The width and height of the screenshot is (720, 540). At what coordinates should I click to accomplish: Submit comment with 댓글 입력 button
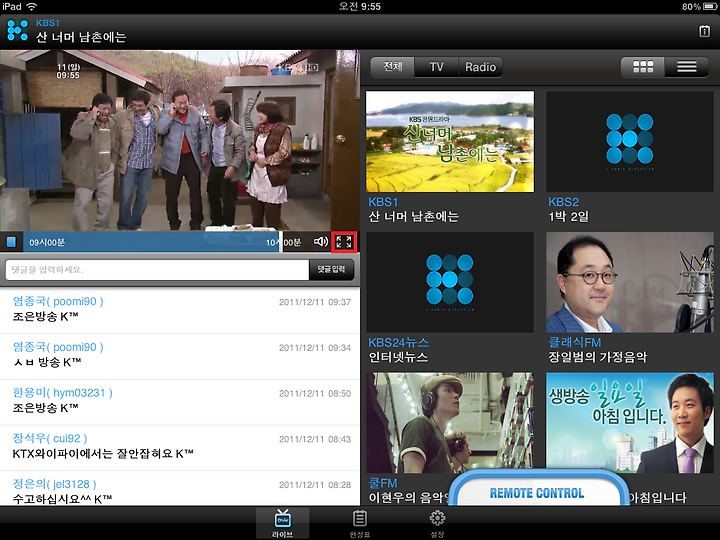click(x=332, y=270)
